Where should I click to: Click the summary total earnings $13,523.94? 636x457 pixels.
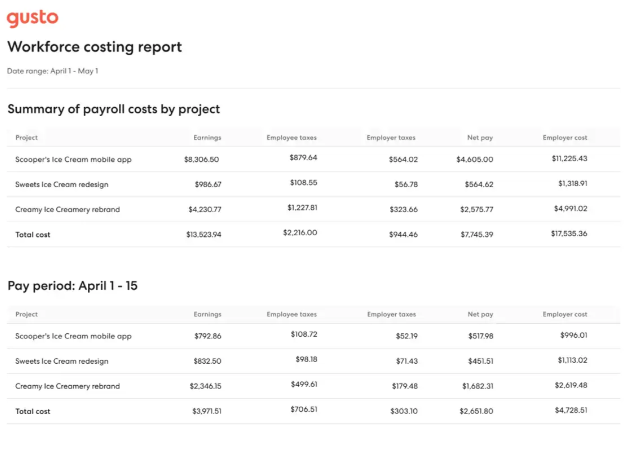[203, 234]
